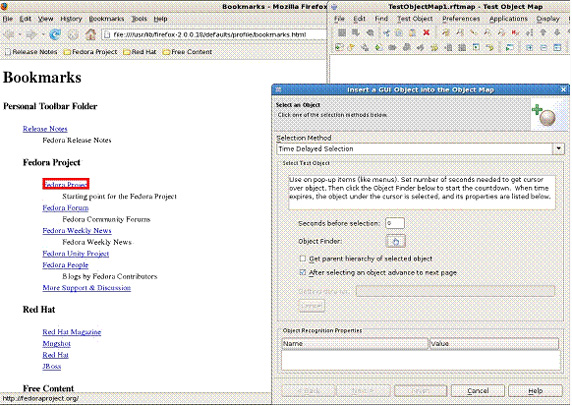The width and height of the screenshot is (572, 406).
Task: Uncheck After selecting an object advance option
Action: [302, 272]
